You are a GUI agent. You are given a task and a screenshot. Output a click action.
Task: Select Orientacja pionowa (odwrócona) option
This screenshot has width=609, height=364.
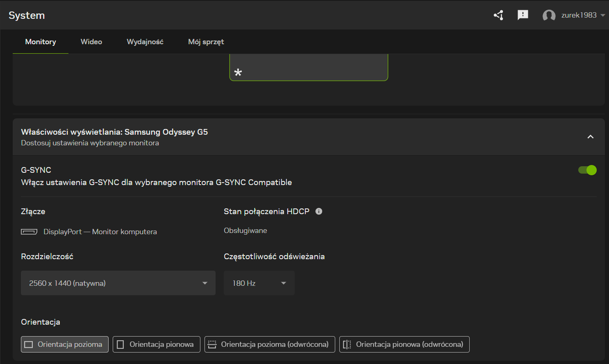(x=404, y=344)
